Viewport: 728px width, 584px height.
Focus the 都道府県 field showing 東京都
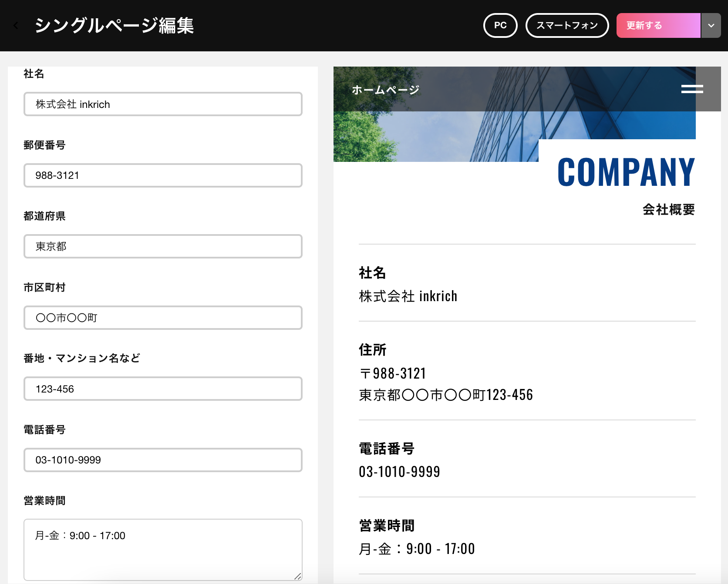pyautogui.click(x=163, y=246)
